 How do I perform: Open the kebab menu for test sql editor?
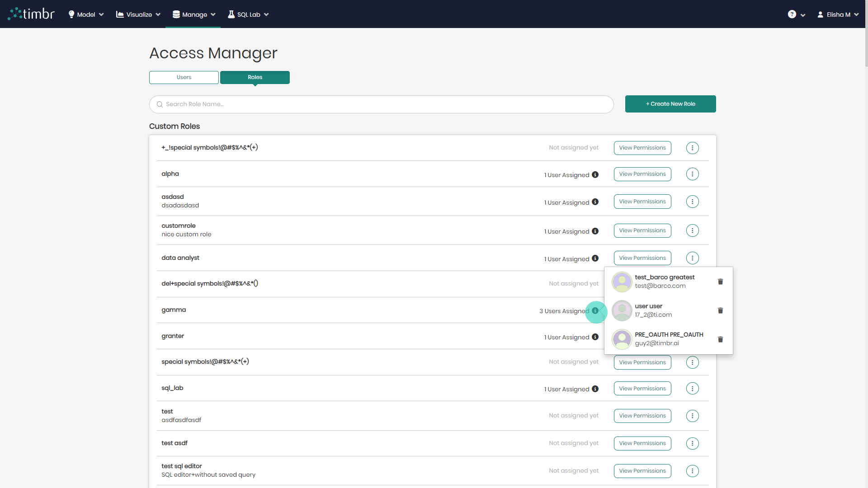pyautogui.click(x=692, y=471)
